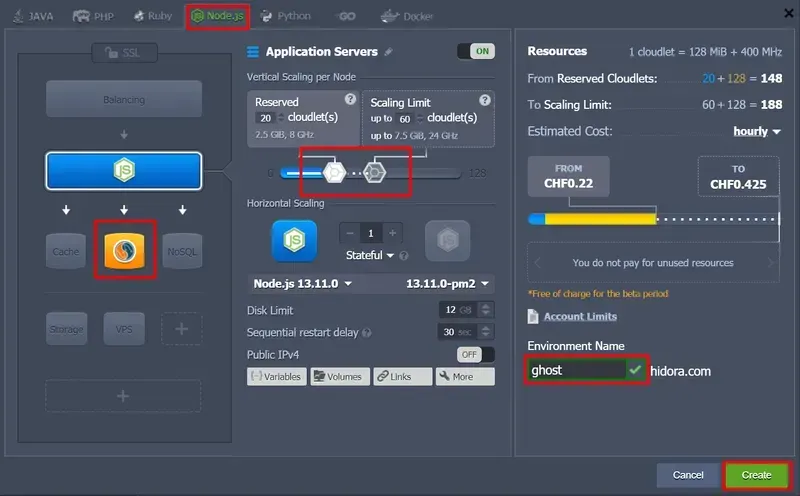
Task: Toggle the Application Servers ON switch
Action: pyautogui.click(x=475, y=51)
